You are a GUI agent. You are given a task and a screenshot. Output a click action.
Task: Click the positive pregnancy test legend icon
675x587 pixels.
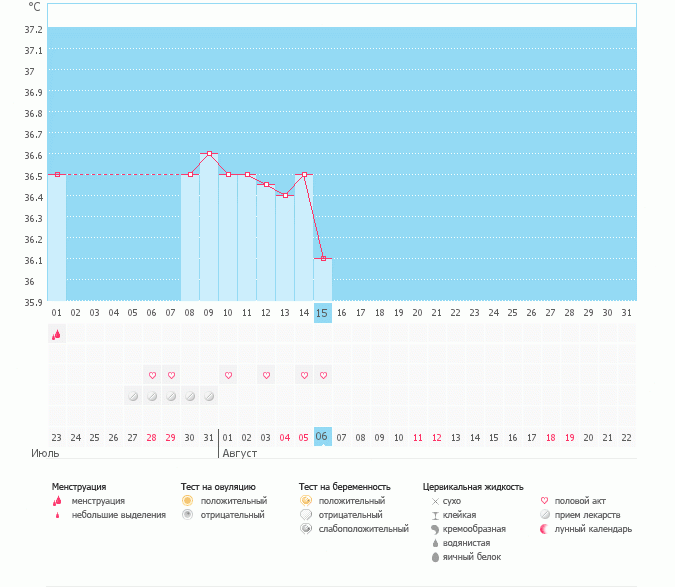pyautogui.click(x=305, y=500)
